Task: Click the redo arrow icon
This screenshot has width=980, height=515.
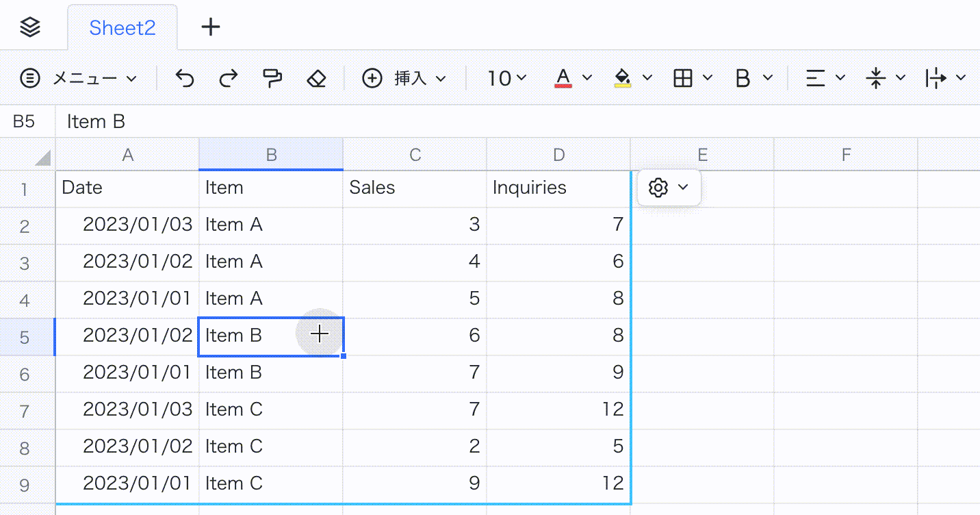Action: point(228,78)
